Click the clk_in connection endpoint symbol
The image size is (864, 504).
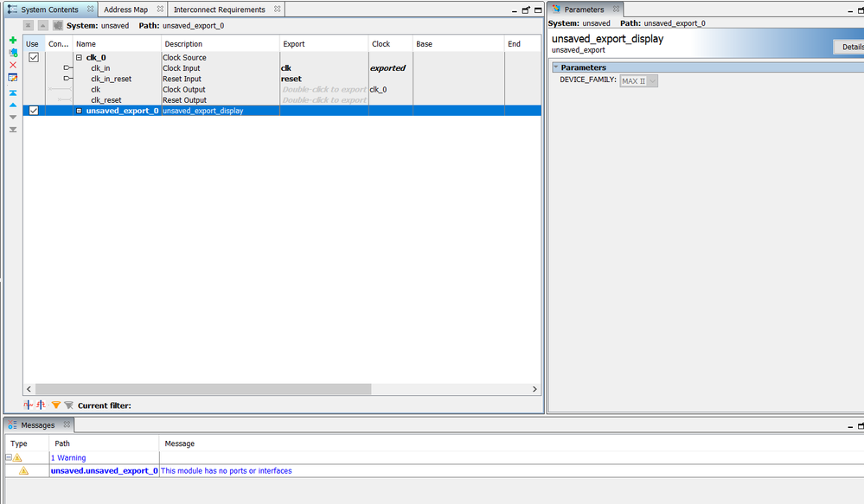pos(67,67)
